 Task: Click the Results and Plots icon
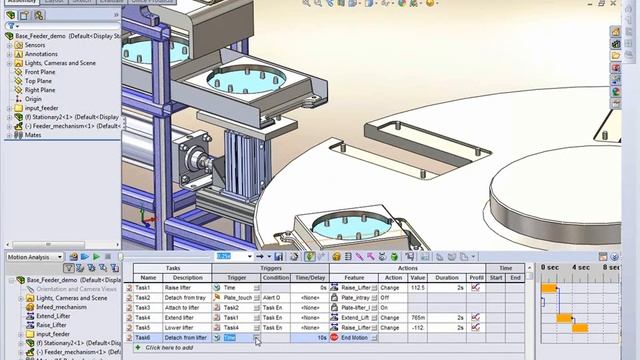[410, 257]
